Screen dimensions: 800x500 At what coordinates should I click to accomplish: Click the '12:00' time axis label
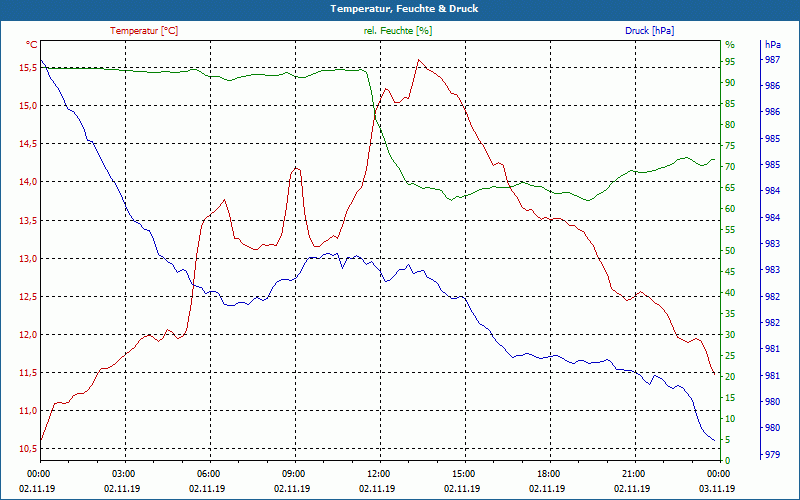(x=378, y=474)
